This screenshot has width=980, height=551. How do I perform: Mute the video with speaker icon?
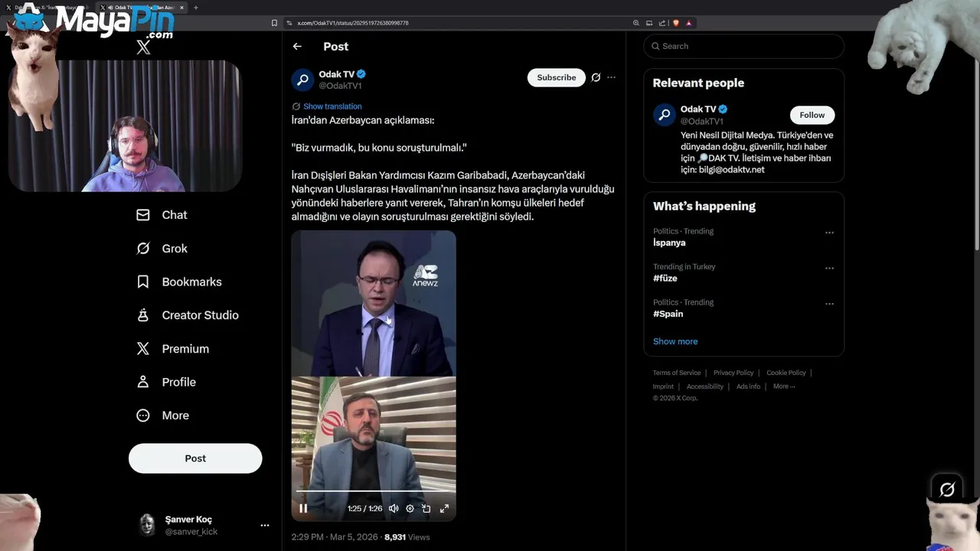(x=394, y=508)
